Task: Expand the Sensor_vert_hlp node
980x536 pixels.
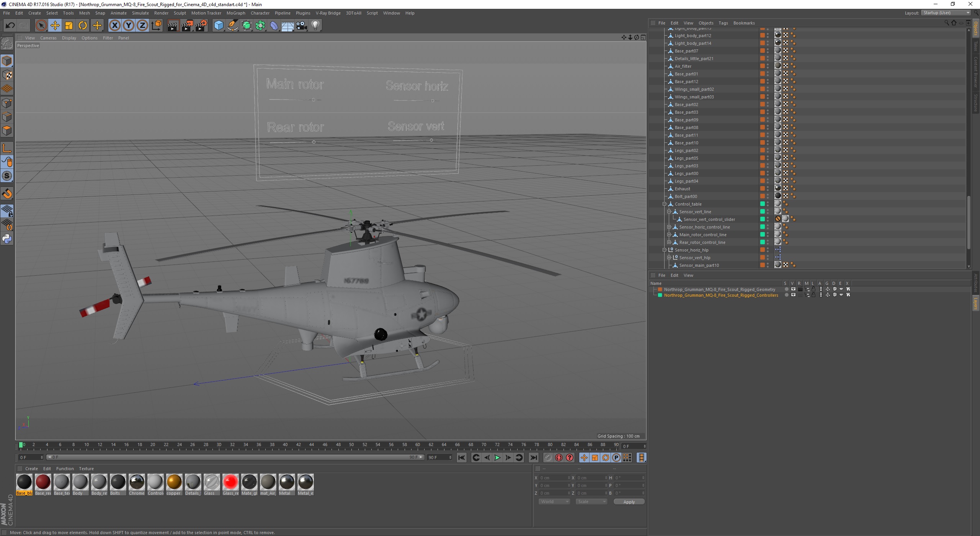Action: [669, 258]
